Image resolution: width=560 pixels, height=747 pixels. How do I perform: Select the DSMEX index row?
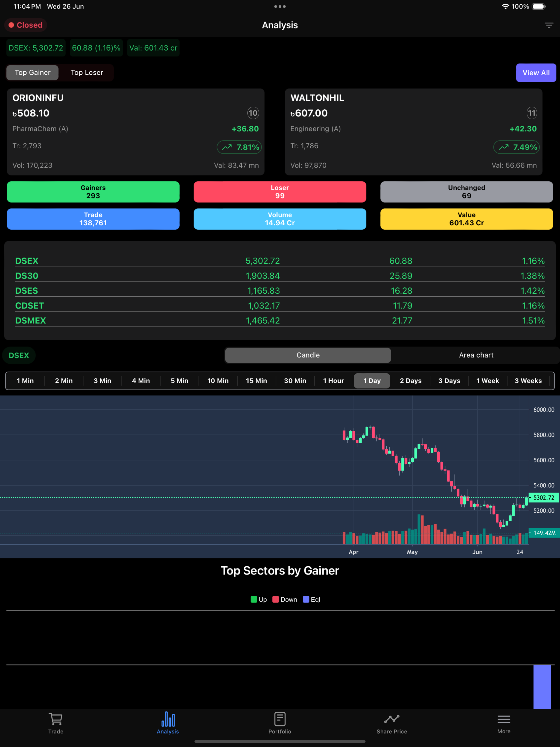pyautogui.click(x=280, y=320)
